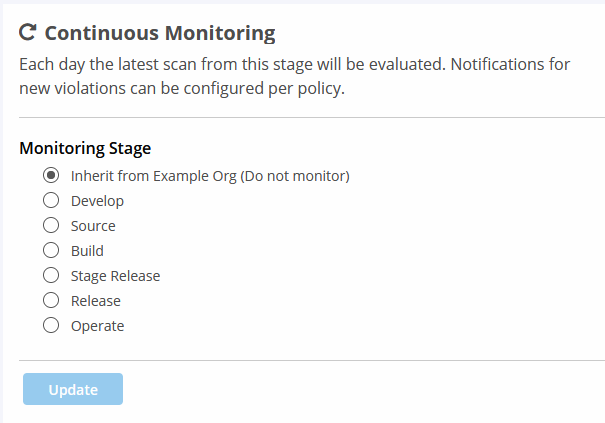Screen dimensions: 605x423
Task: Choose the Develop radio button
Action: pyautogui.click(x=51, y=200)
